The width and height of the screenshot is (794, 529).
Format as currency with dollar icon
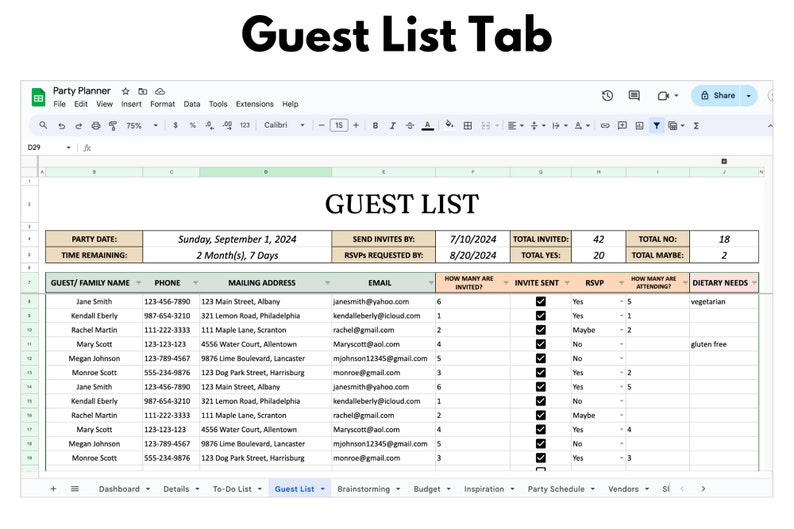pos(175,125)
